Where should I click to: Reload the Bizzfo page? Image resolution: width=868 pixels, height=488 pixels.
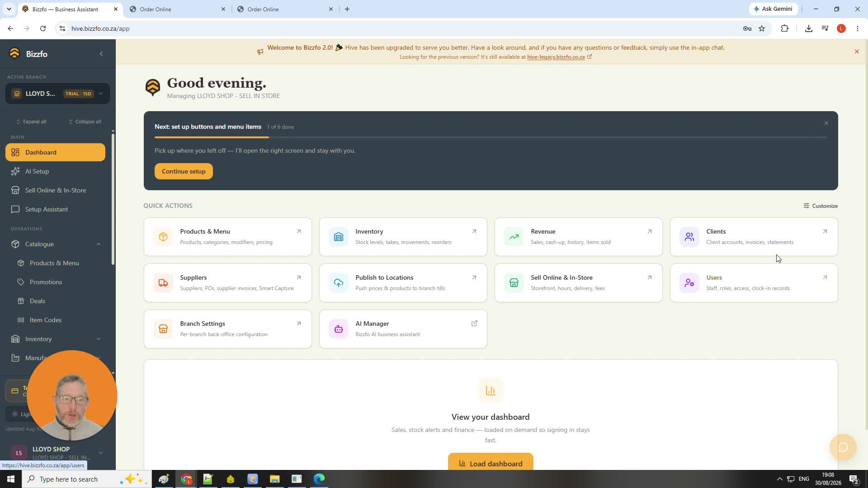tap(43, 28)
